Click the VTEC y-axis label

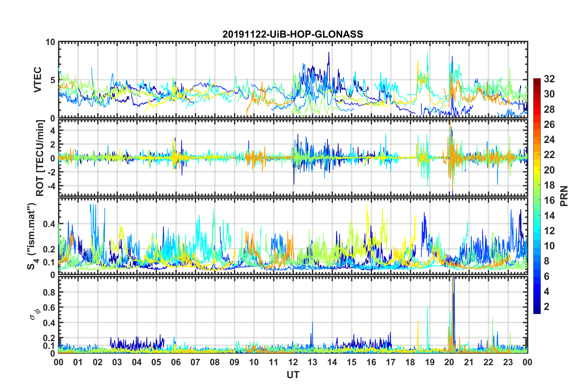(x=38, y=80)
